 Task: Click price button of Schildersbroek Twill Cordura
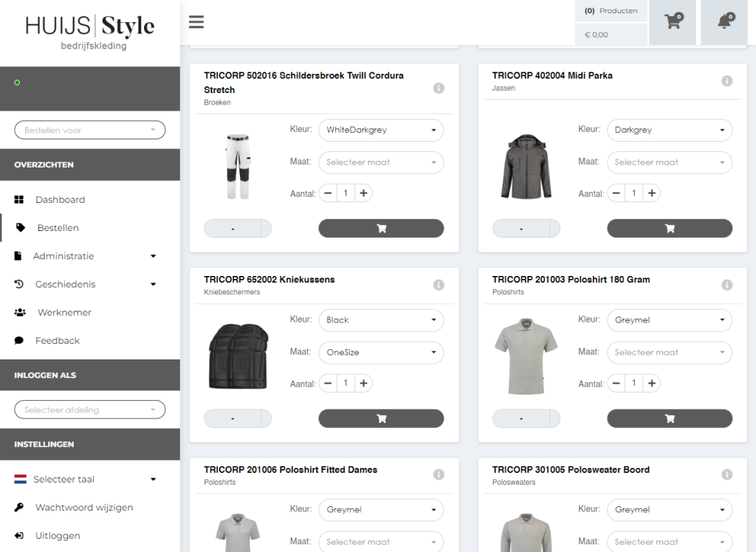[x=238, y=229]
